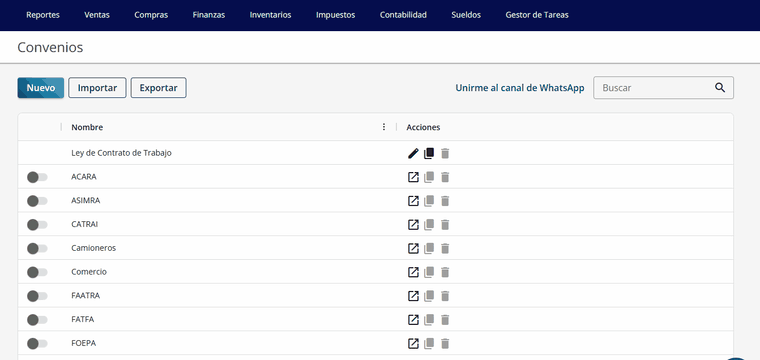Enable the FATFA convenio toggle
Screen dimensions: 760x360
[x=37, y=320]
